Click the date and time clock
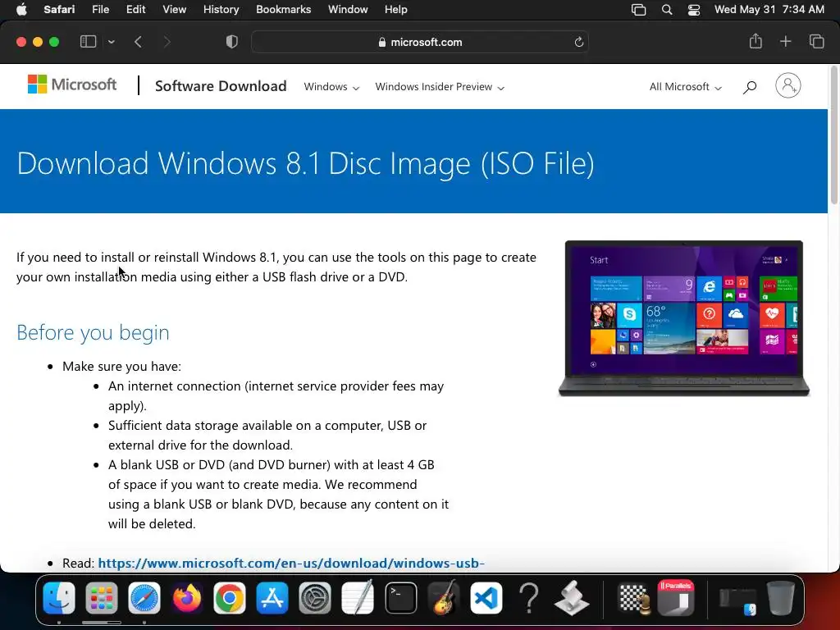Screen dimensions: 840x630 pyautogui.click(x=769, y=10)
